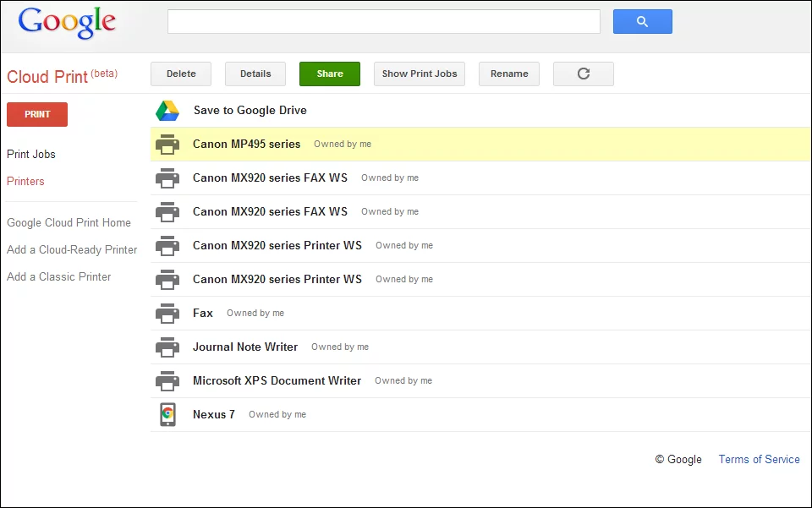Screen dimensions: 812x508
Task: Click the Microsoft XPS Document Writer printer icon
Action: point(167,380)
